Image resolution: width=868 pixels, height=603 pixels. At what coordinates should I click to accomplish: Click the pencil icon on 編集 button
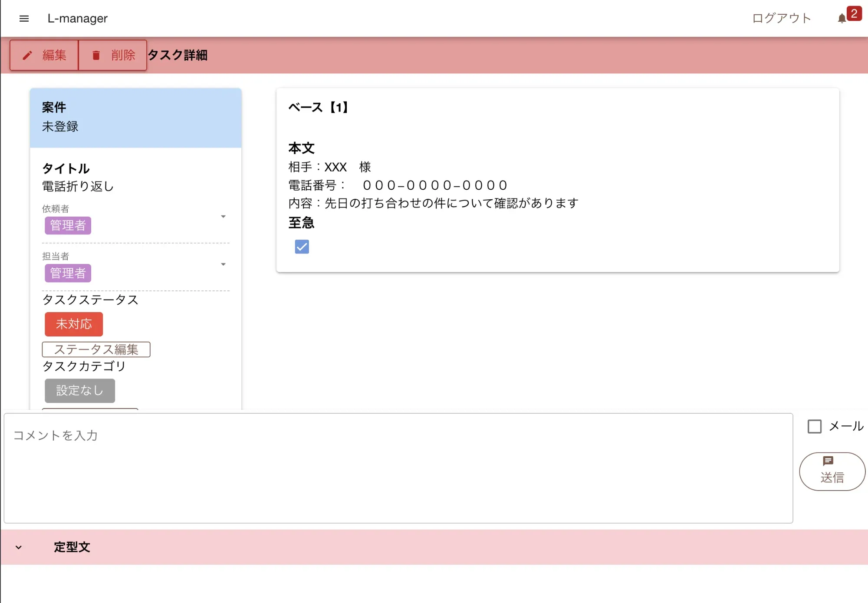click(x=28, y=55)
